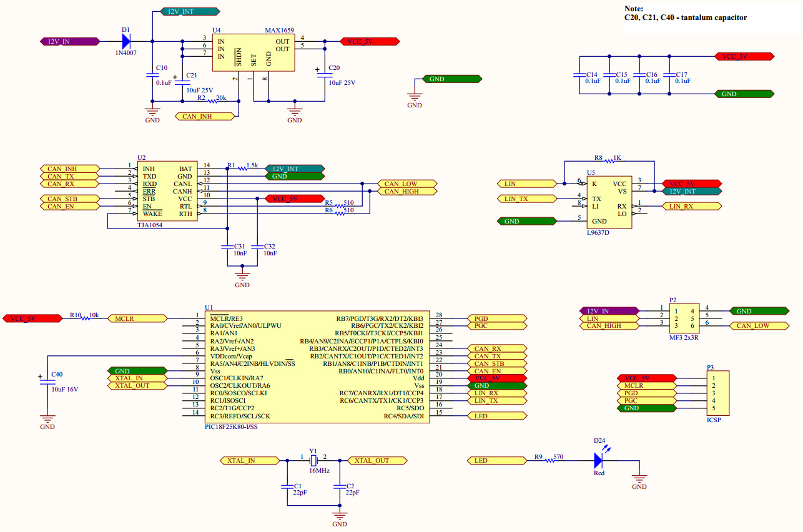Select the D1 1N4007 diode symbol
Image resolution: width=803 pixels, height=532 pixels.
126,41
